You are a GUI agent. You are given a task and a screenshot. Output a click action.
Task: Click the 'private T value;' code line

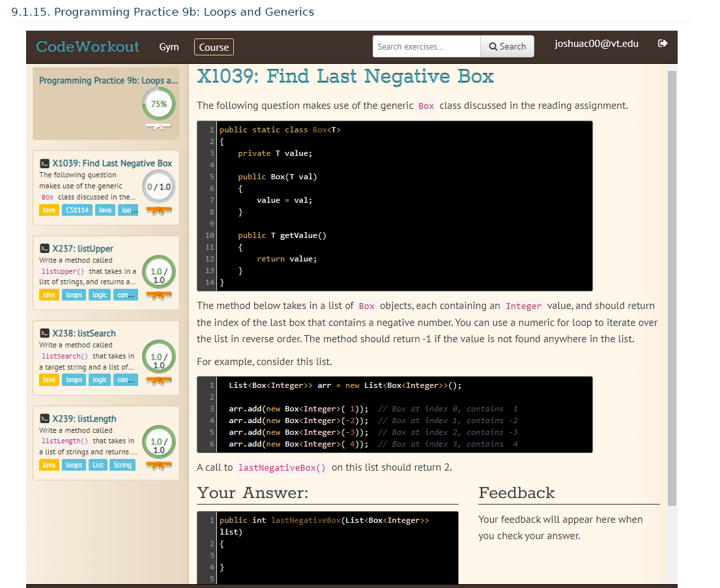[x=274, y=153]
